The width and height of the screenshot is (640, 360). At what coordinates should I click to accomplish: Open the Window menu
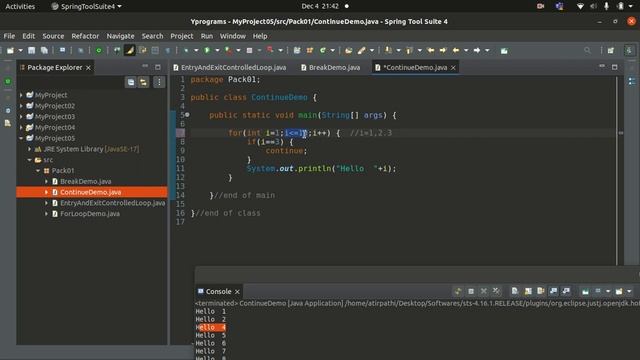[233, 36]
